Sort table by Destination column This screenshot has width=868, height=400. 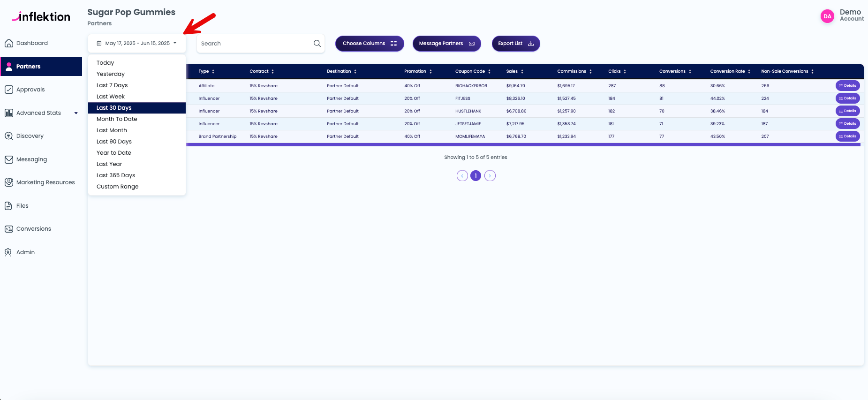click(x=342, y=71)
